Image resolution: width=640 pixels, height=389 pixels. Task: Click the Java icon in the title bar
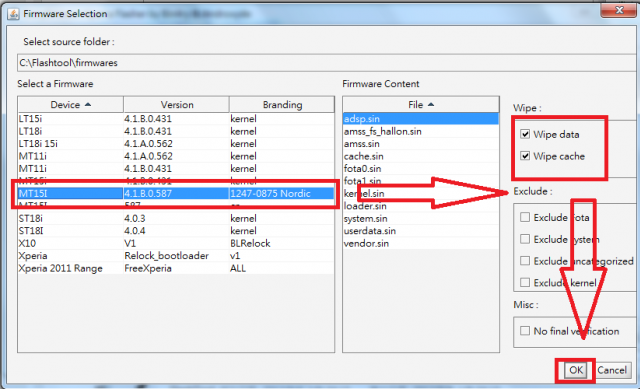point(13,14)
